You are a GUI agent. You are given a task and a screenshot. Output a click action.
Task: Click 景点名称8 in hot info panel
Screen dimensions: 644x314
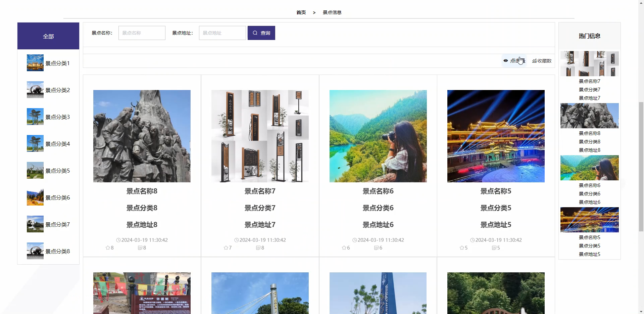[590, 133]
